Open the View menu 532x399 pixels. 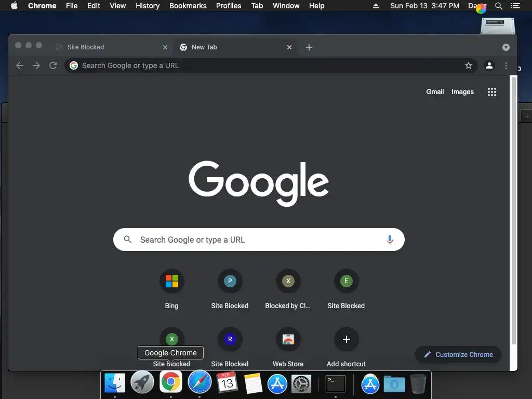[118, 6]
